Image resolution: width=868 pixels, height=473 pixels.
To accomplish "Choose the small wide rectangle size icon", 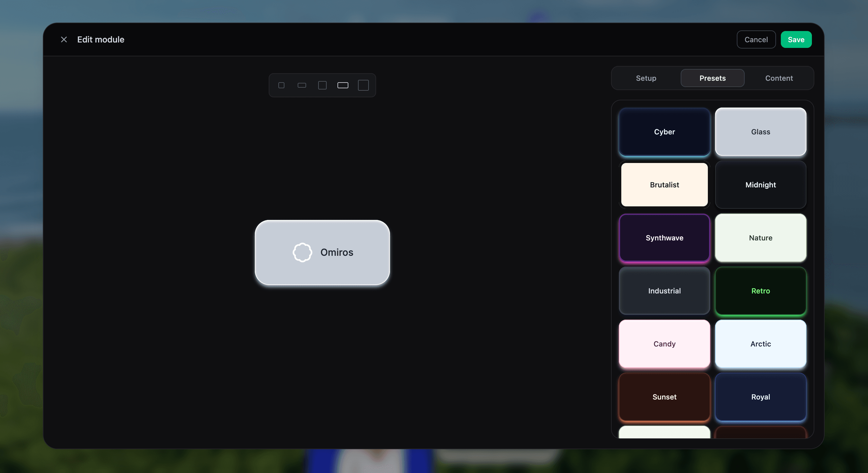I will click(302, 85).
